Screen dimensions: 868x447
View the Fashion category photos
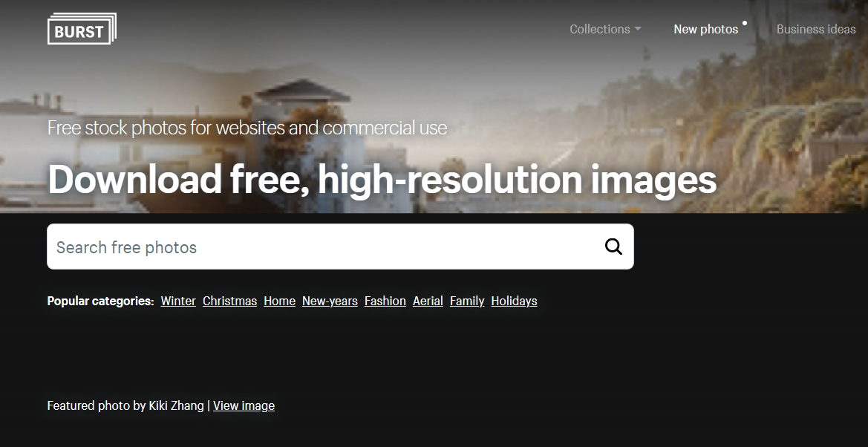click(385, 301)
